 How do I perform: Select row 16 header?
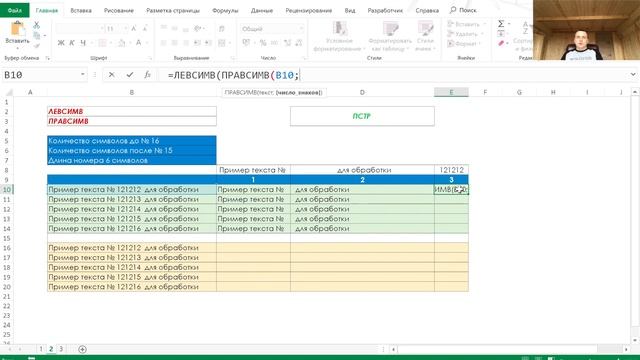pos(7,248)
